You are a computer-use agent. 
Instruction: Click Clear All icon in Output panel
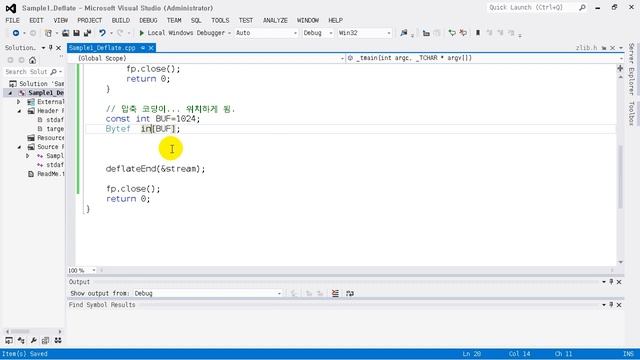tap(335, 293)
